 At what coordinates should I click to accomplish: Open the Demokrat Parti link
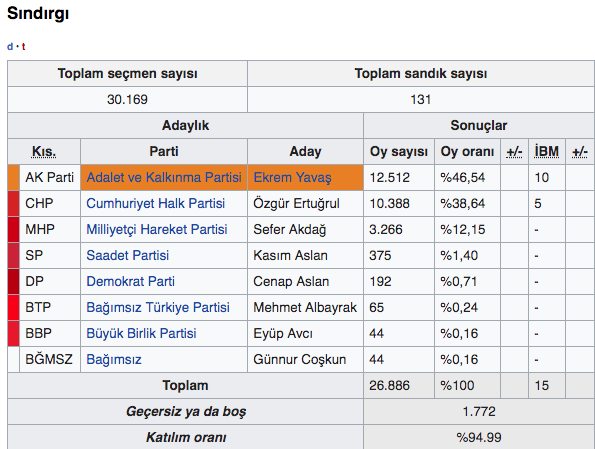tap(131, 281)
